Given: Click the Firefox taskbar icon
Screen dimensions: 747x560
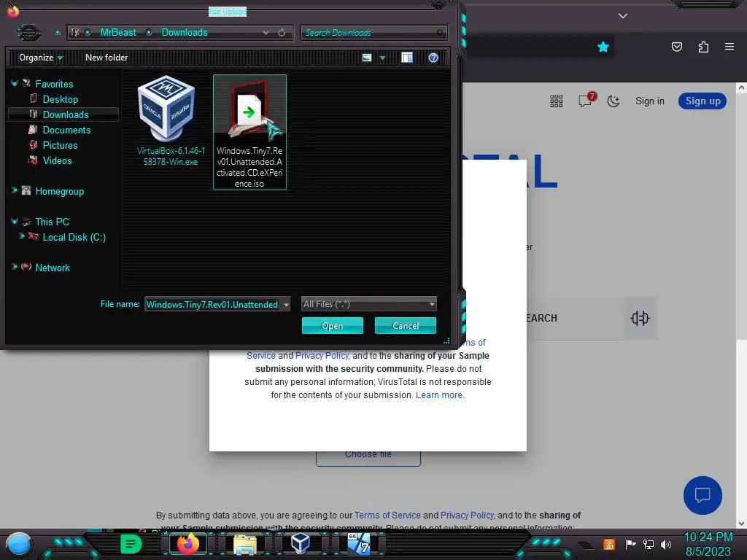Looking at the screenshot, I should tap(187, 544).
